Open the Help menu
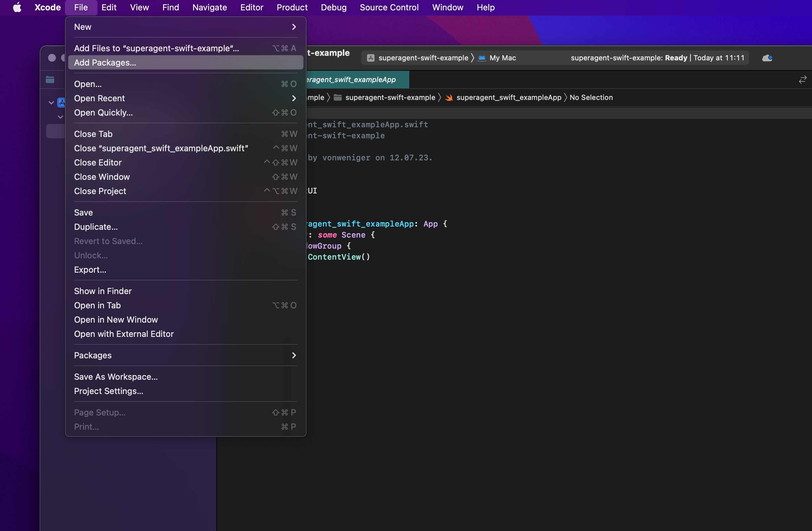Image resolution: width=812 pixels, height=531 pixels. tap(486, 7)
